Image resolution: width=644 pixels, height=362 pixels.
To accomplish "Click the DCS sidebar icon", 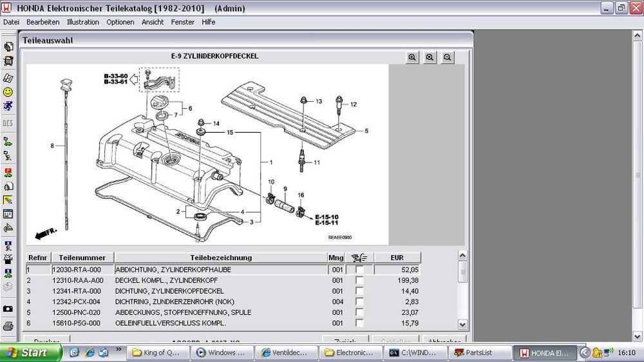I will [x=8, y=123].
